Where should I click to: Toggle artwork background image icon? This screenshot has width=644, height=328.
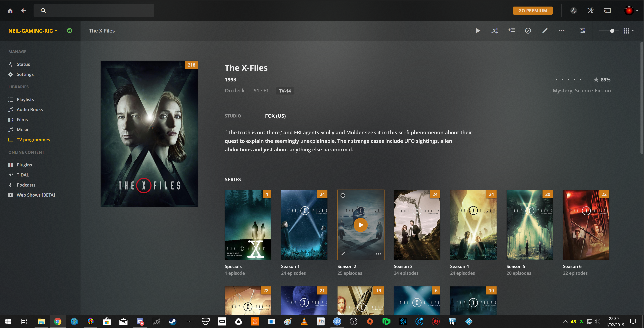click(582, 31)
